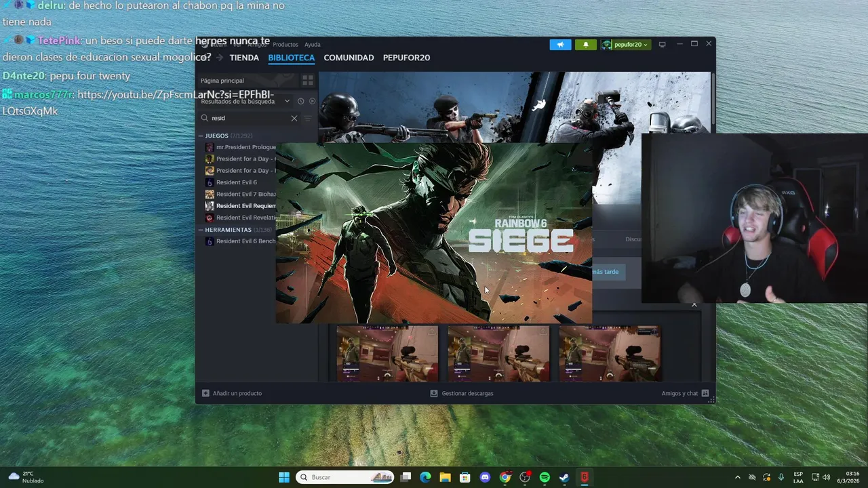Click the taskbar Buscar search box

coord(345,477)
